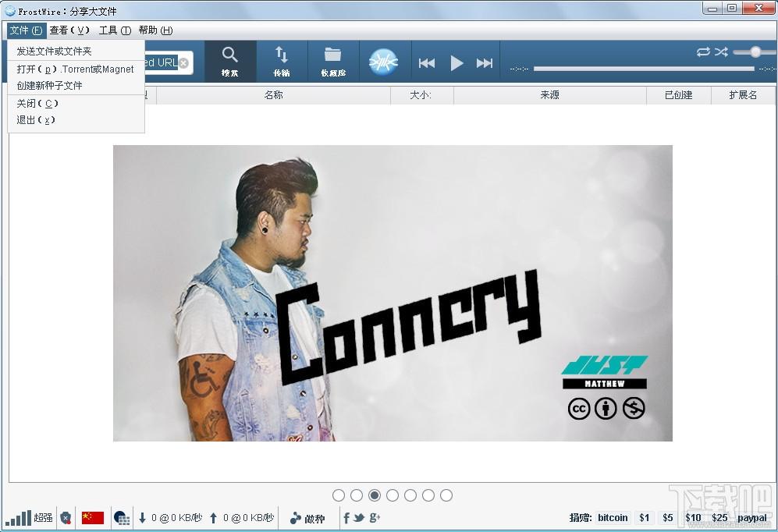Donate with the $1 button
This screenshot has width=778, height=532.
coord(644,518)
